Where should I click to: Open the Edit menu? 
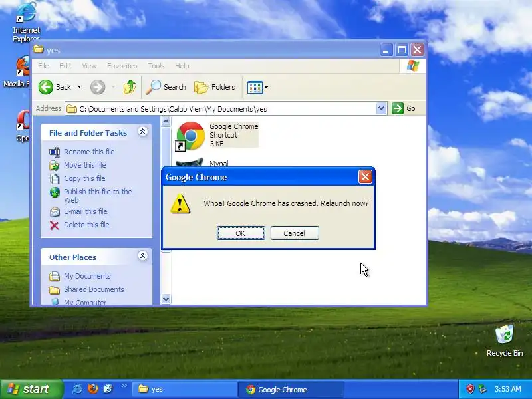pos(65,66)
